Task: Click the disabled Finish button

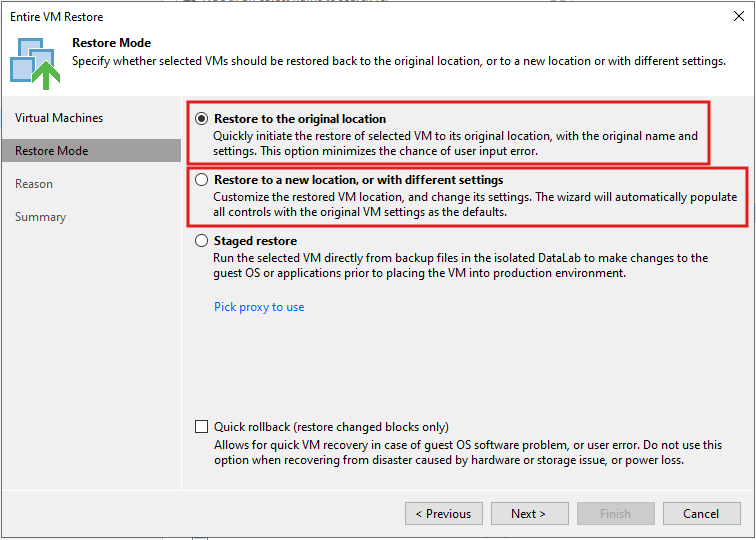Action: pos(615,513)
